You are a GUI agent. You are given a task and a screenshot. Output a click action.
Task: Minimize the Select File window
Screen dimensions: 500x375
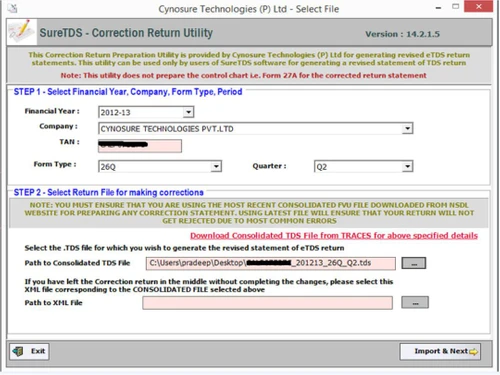click(438, 7)
